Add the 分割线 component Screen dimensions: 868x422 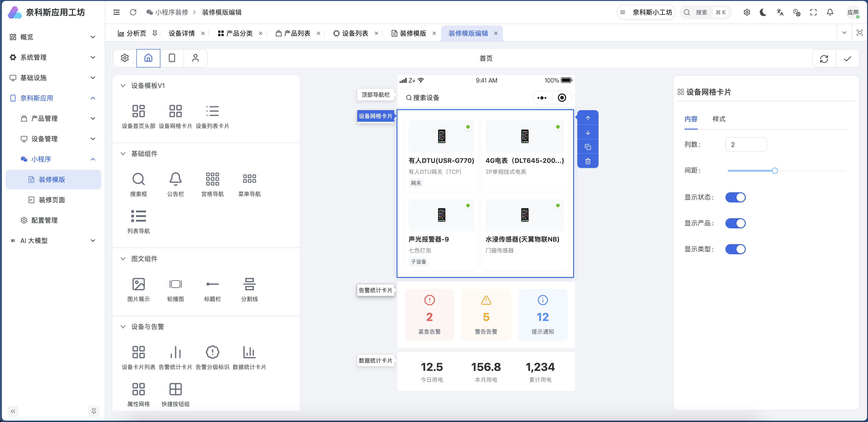coord(249,284)
